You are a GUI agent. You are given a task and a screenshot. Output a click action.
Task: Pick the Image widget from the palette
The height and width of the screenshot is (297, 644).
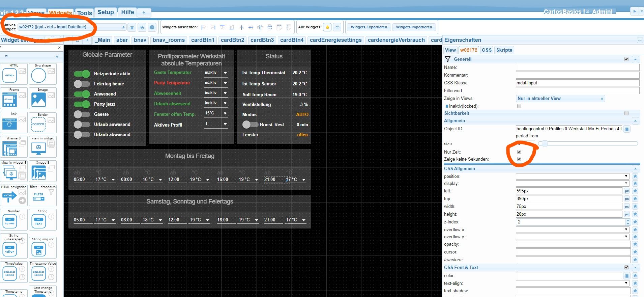(x=43, y=98)
